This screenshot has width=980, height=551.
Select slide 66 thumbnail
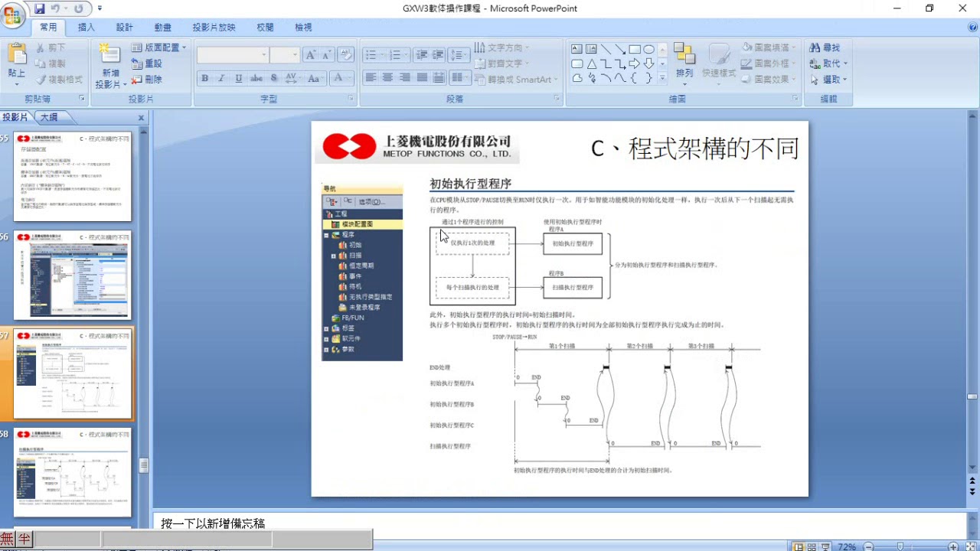point(73,275)
